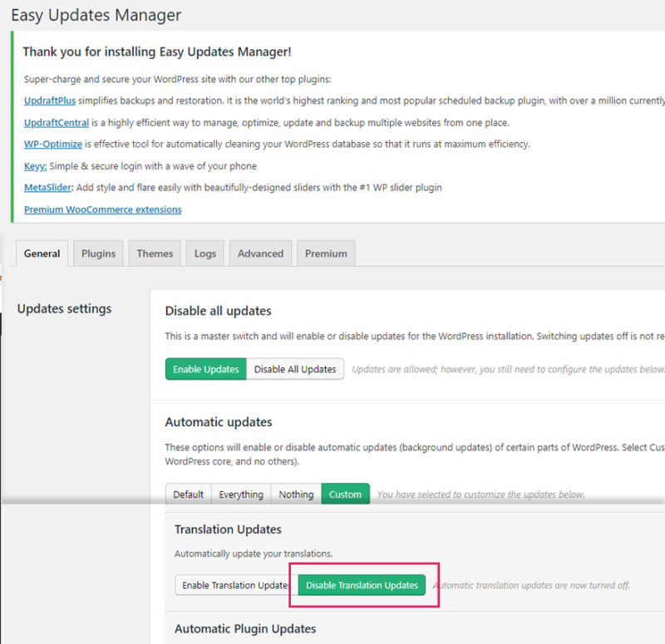
Task: Open Premium WooCommerce extensions link
Action: 103,209
